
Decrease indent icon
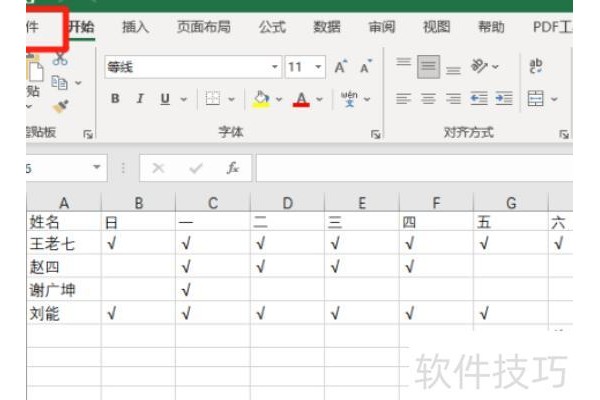(x=479, y=99)
